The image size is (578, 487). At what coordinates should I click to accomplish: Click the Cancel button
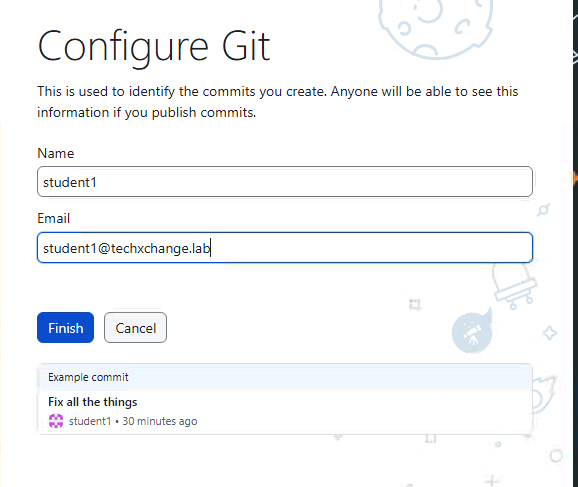click(135, 327)
